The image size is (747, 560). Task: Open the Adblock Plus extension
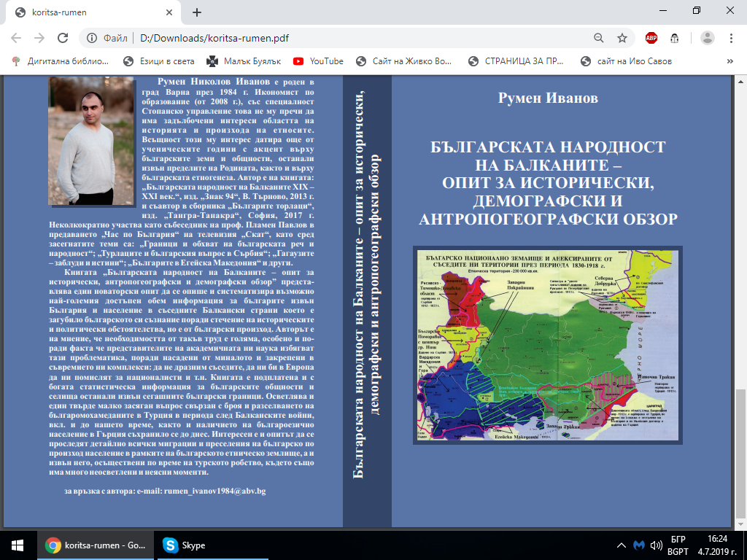click(x=651, y=38)
